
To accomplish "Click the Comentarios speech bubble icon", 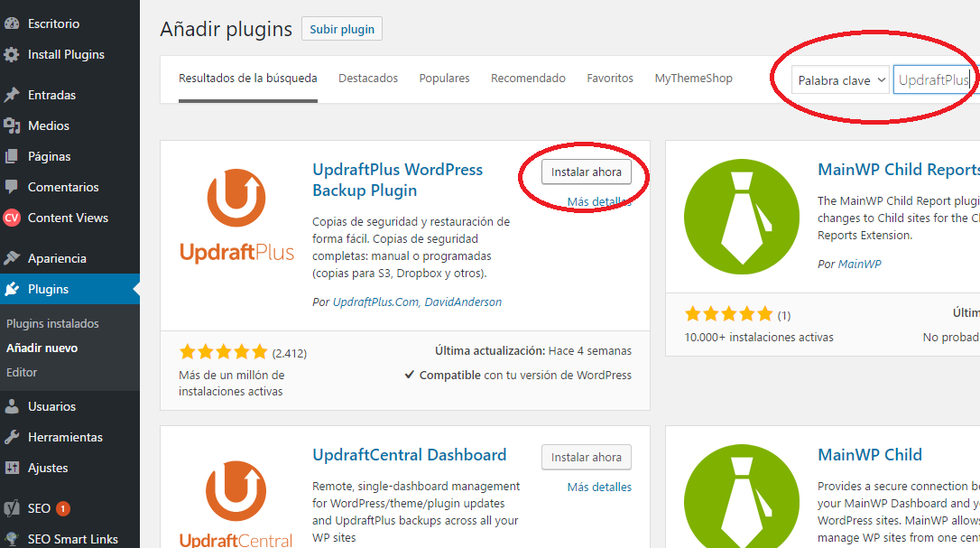I will [x=11, y=187].
